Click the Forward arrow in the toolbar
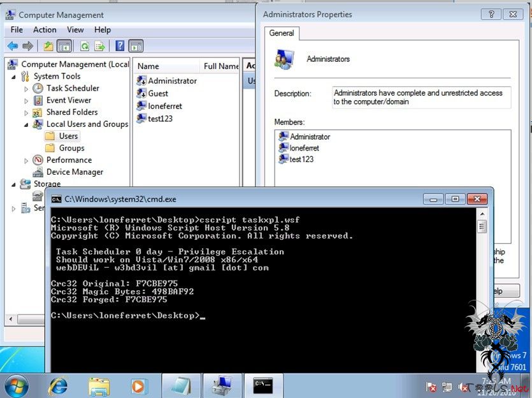Image resolution: width=532 pixels, height=398 pixels. (x=27, y=46)
